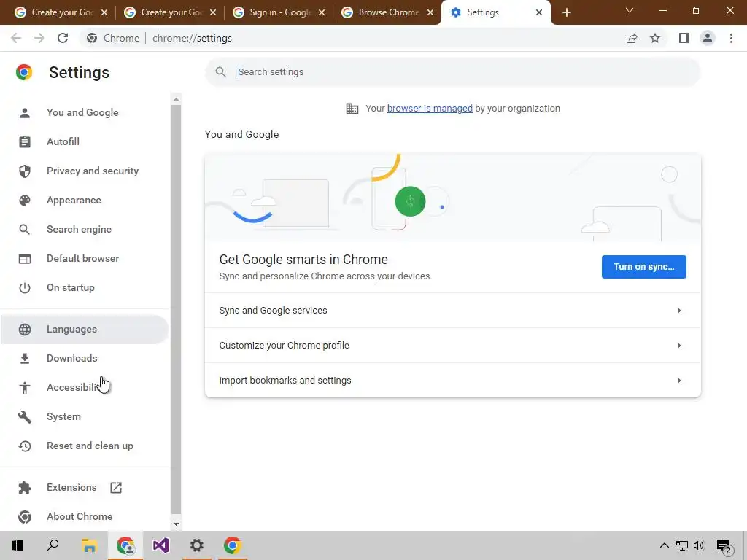
Task: Show hidden system tray icons chevron
Action: pos(664,545)
